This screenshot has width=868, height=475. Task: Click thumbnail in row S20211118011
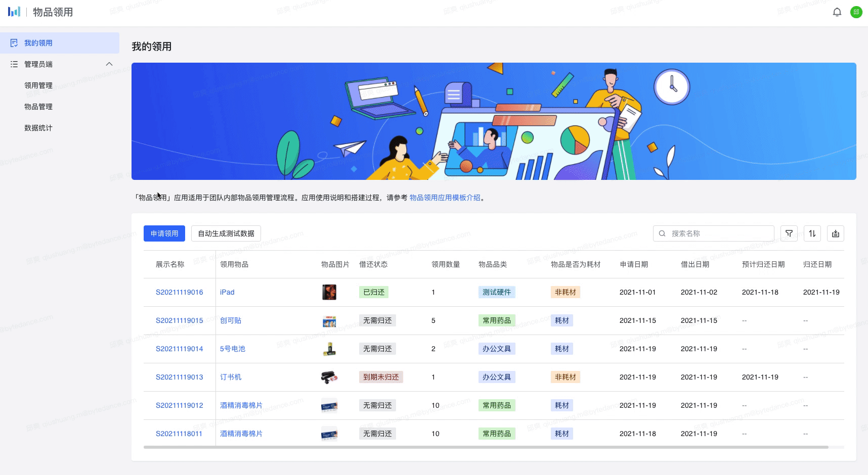pos(329,434)
